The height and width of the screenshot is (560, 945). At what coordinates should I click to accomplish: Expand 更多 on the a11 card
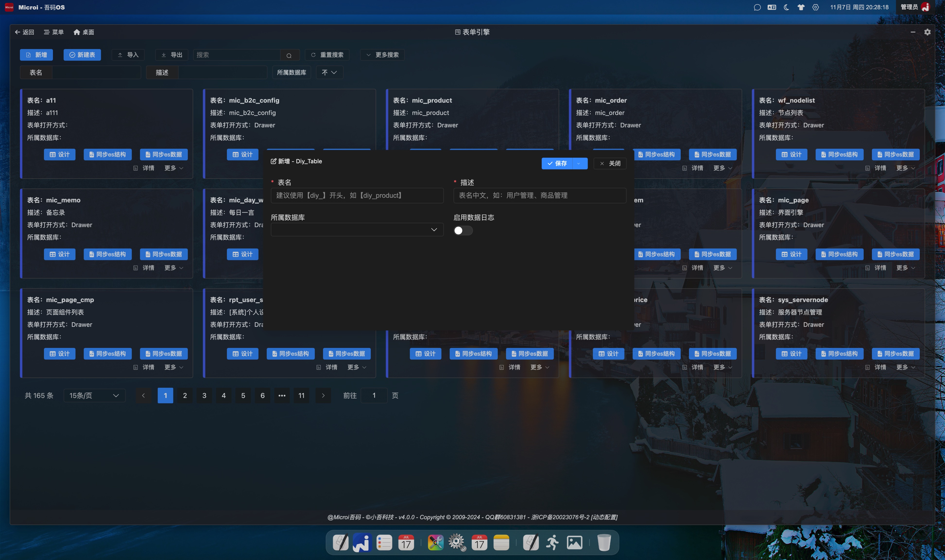(174, 168)
